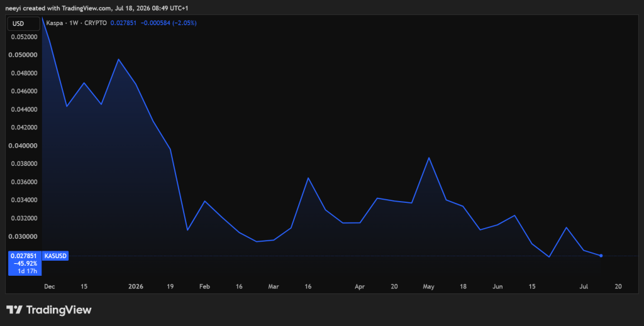Click the 0.050000 price axis label
Image resolution: width=644 pixels, height=326 pixels.
pos(24,55)
